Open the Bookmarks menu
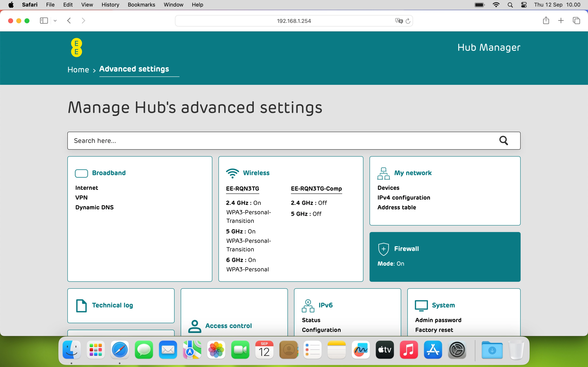 [x=141, y=5]
